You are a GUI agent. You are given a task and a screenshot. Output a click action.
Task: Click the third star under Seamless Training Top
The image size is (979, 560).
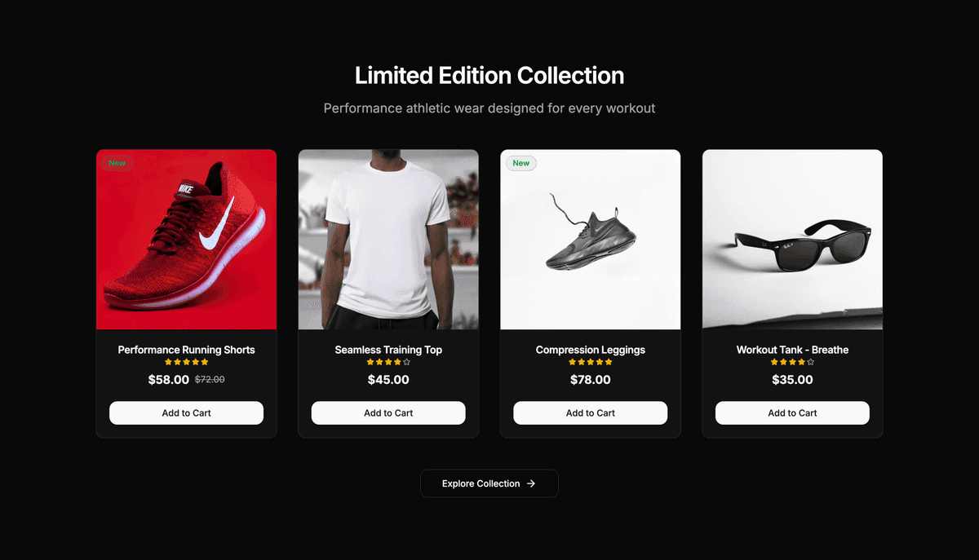388,361
